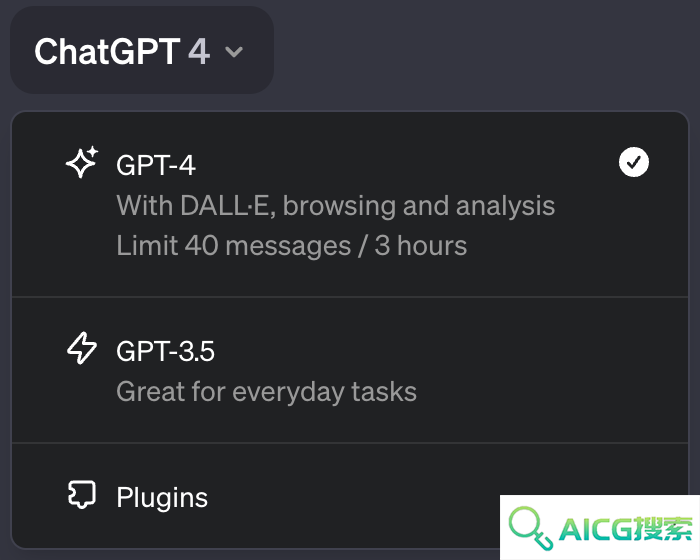700x560 pixels.
Task: Click the green AICG letters in watermark
Action: 596,529
